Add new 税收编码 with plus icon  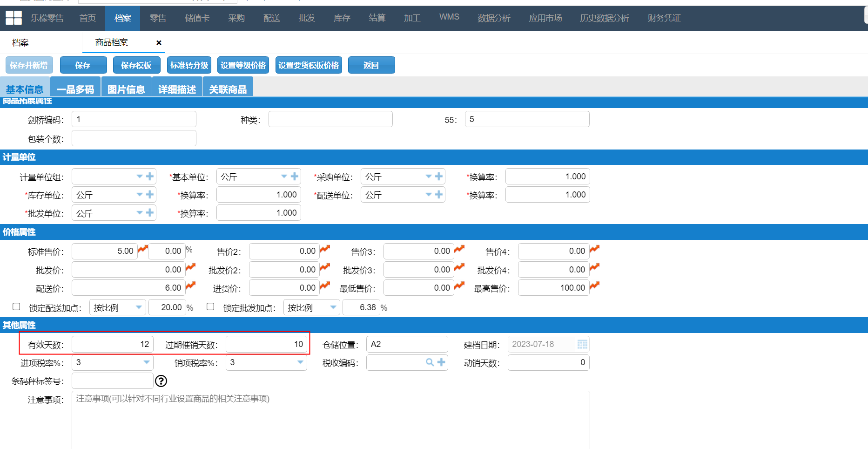click(x=441, y=362)
